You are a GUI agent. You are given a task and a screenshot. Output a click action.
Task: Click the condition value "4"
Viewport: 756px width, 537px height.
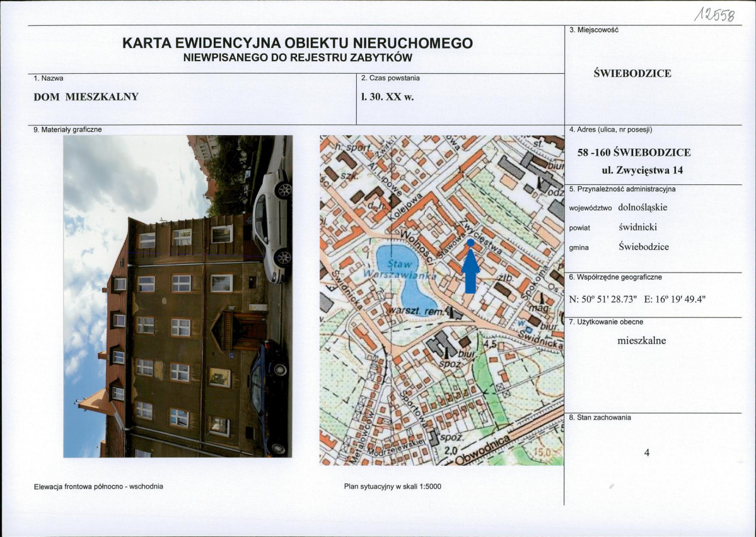coord(647,452)
